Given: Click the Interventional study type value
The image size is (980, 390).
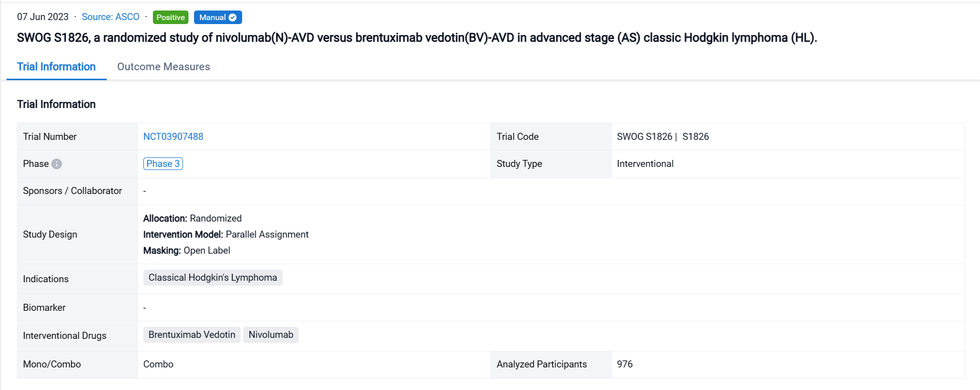Looking at the screenshot, I should [x=645, y=164].
